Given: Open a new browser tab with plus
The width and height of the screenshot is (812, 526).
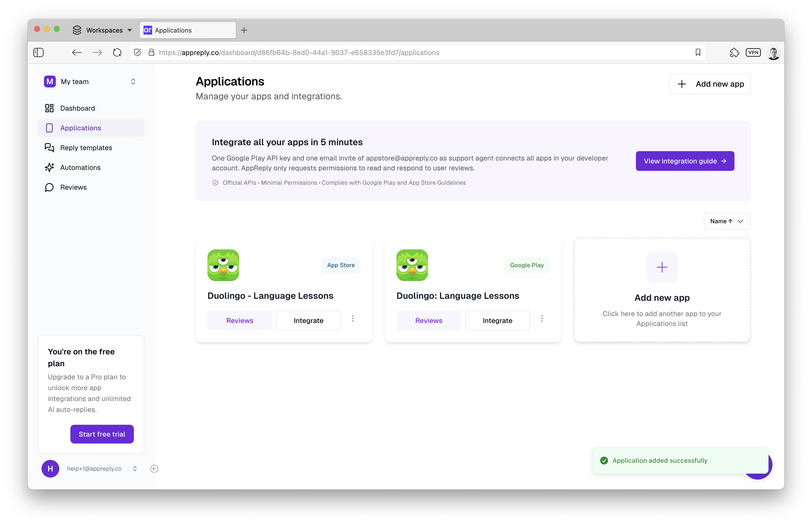Looking at the screenshot, I should coord(244,30).
